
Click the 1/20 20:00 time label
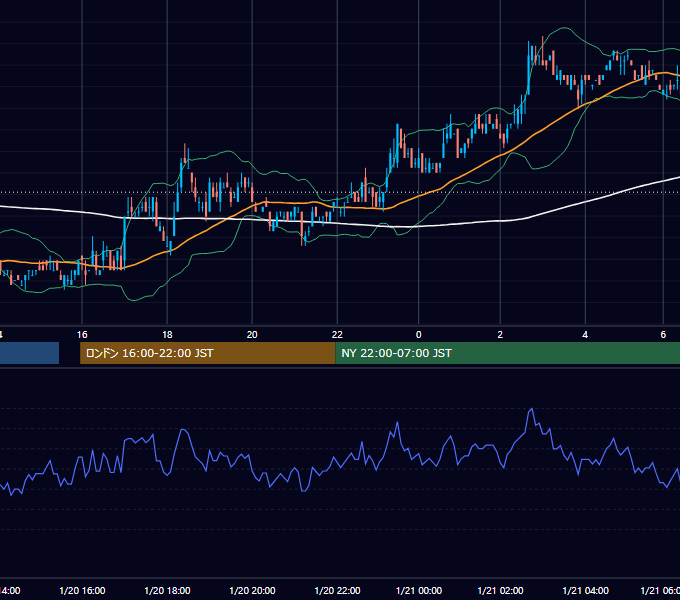(x=252, y=590)
